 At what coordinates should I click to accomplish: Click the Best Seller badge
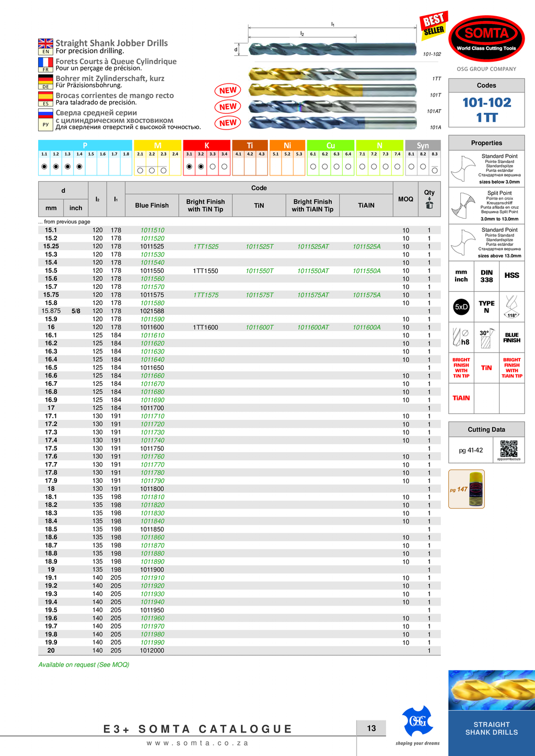433,25
